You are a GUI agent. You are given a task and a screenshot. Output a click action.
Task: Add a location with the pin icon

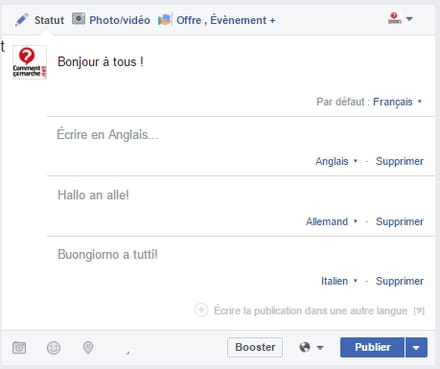[x=88, y=348]
